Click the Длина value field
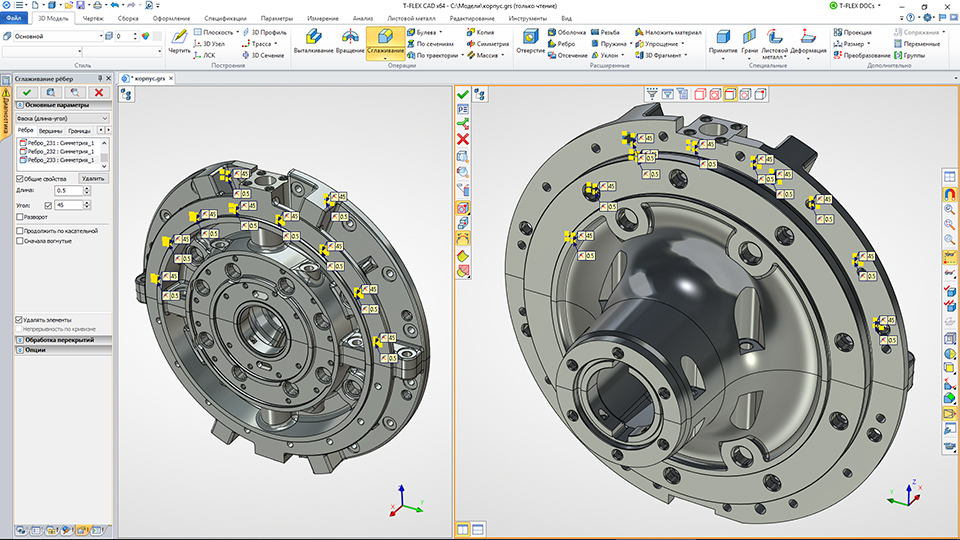This screenshot has width=960, height=540. click(x=68, y=190)
